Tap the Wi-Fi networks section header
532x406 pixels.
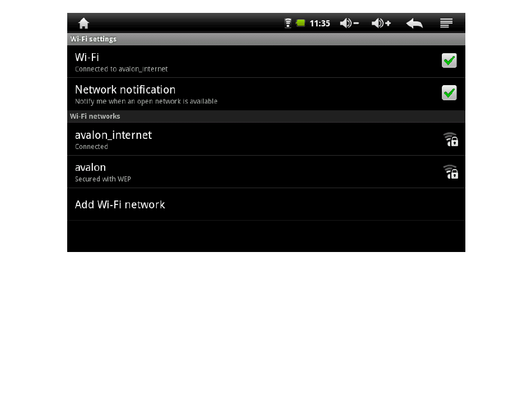click(95, 116)
